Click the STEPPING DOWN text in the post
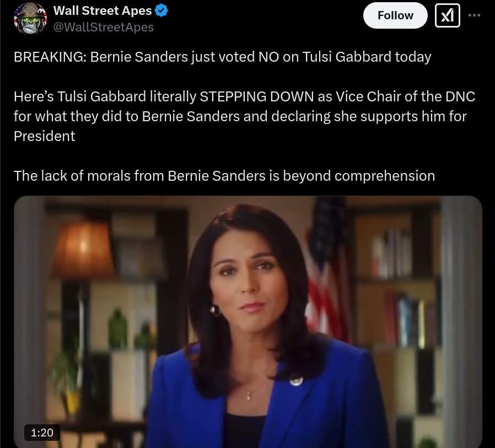 click(x=257, y=96)
